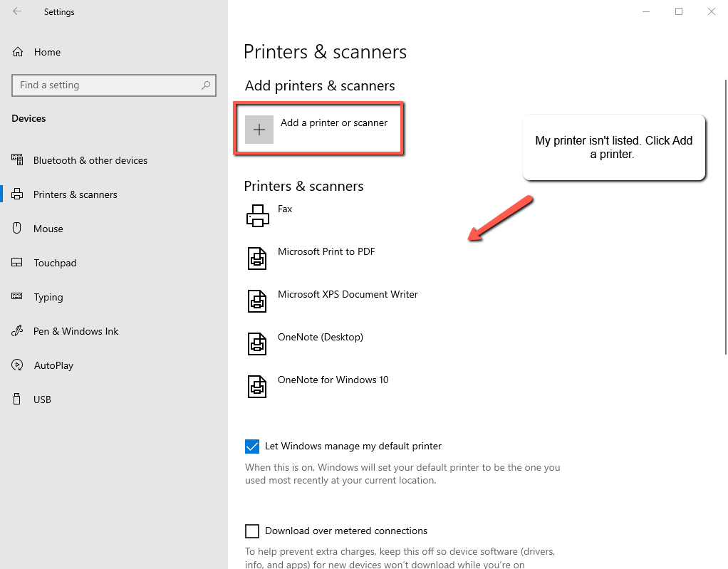The height and width of the screenshot is (569, 728).
Task: Open the Touchpad settings section
Action: tap(55, 263)
